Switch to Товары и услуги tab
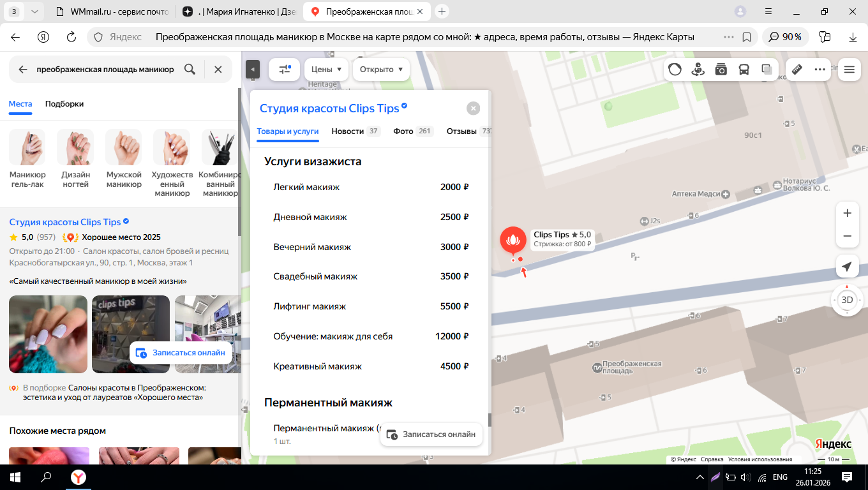This screenshot has height=490, width=868. (288, 131)
